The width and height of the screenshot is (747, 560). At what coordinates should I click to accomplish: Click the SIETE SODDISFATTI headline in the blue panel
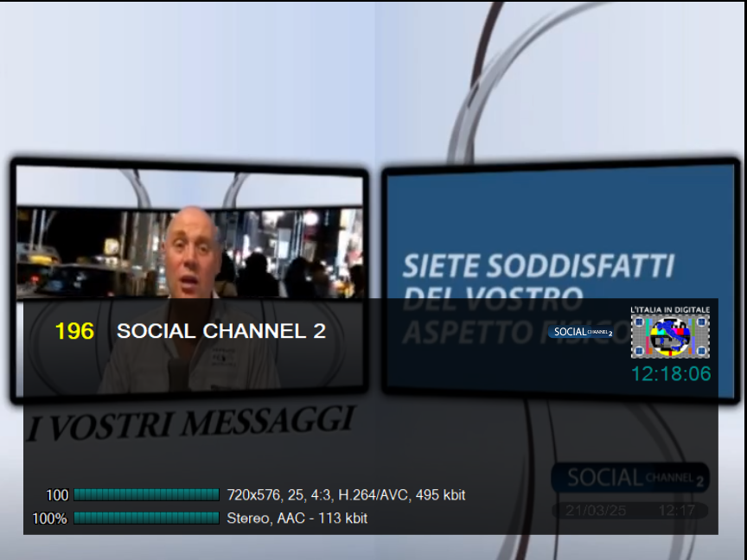pos(538,265)
